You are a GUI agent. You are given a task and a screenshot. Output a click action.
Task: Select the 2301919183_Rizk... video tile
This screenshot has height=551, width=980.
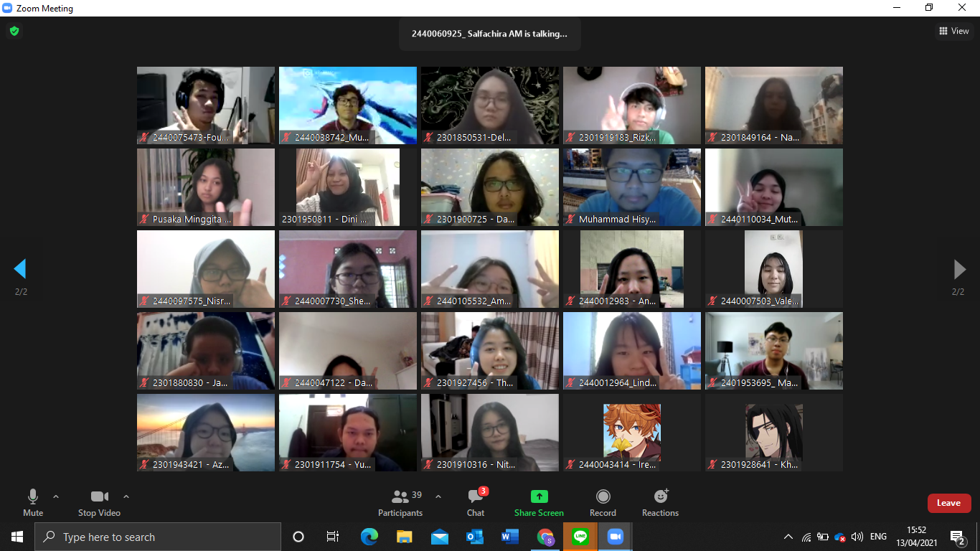click(x=632, y=105)
